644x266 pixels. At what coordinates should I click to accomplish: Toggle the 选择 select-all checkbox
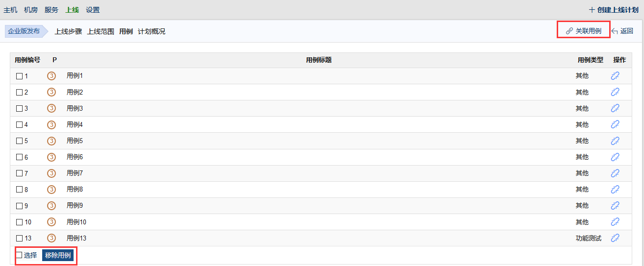pyautogui.click(x=19, y=255)
